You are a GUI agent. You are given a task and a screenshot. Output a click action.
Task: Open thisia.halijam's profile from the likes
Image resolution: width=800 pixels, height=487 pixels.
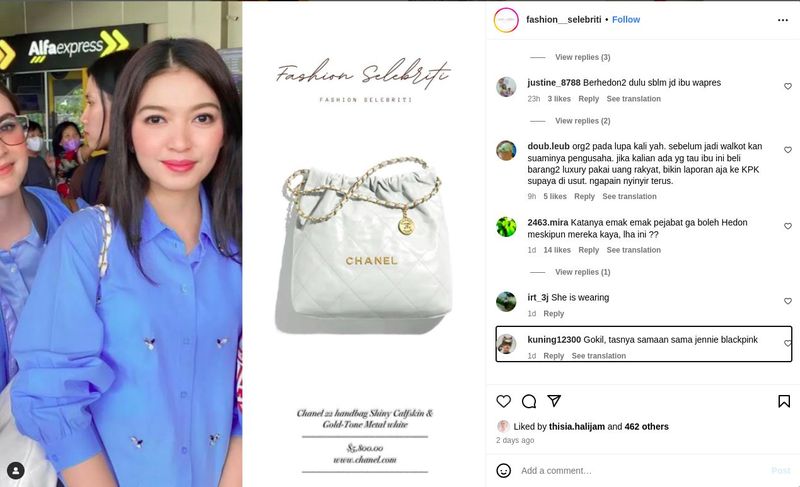click(x=577, y=426)
